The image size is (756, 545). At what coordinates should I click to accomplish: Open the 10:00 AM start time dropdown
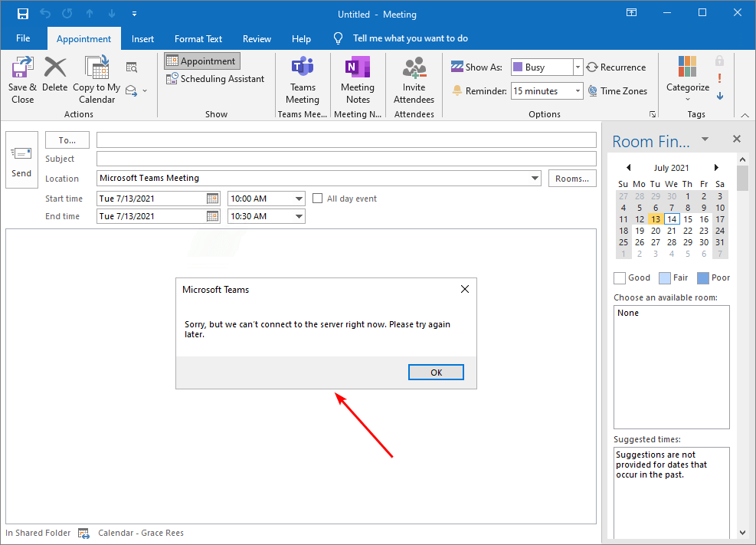click(x=299, y=199)
